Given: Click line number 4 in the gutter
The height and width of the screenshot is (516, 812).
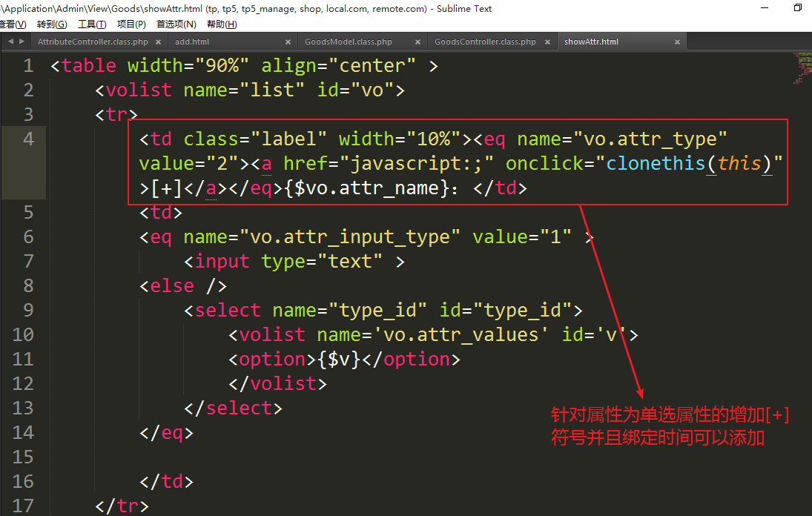Looking at the screenshot, I should [x=28, y=139].
